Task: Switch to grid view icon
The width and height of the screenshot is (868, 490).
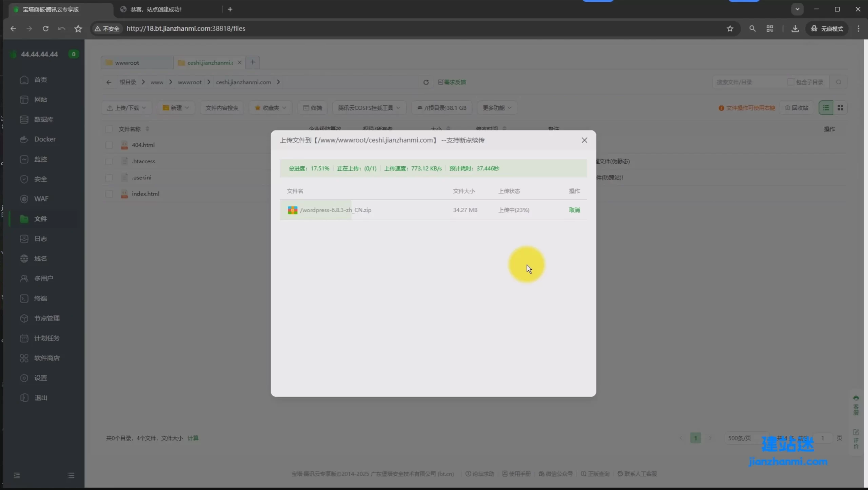Action: 840,108
